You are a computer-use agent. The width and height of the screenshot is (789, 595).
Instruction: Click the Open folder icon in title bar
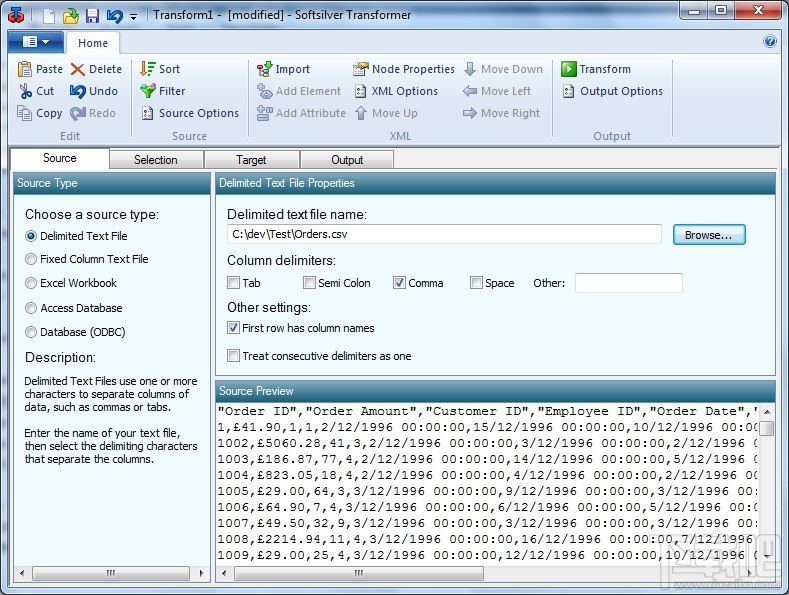coord(70,16)
